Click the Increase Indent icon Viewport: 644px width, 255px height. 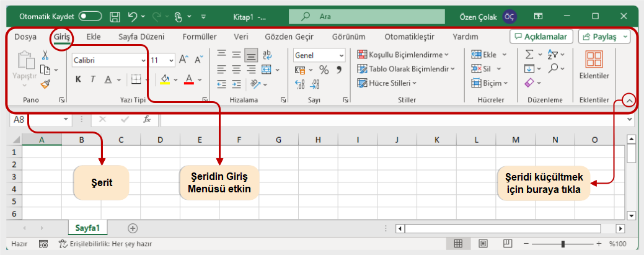point(236,84)
